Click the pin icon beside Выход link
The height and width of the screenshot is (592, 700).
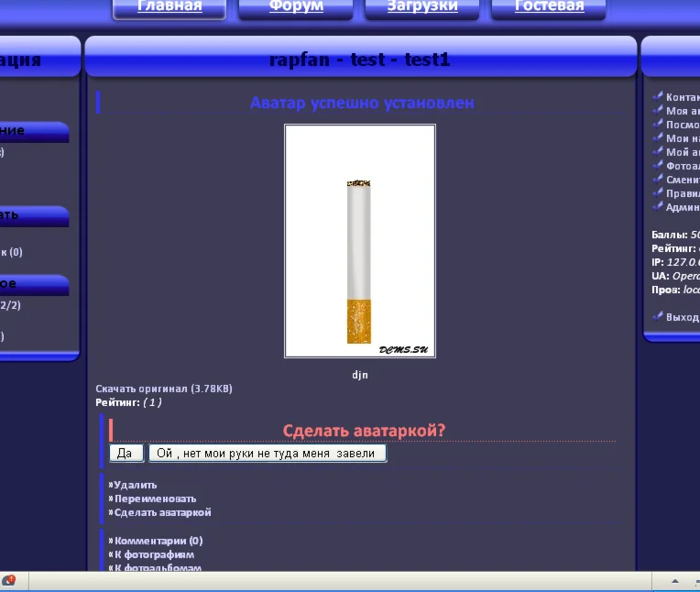[x=658, y=316]
